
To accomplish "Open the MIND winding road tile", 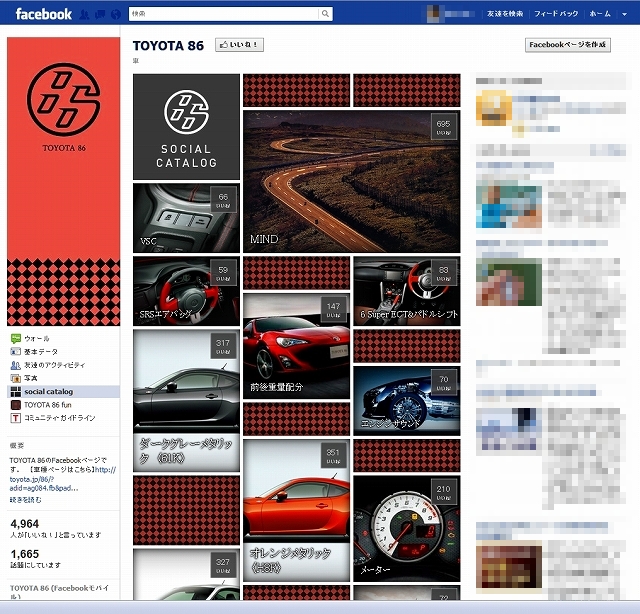I will tap(351, 181).
